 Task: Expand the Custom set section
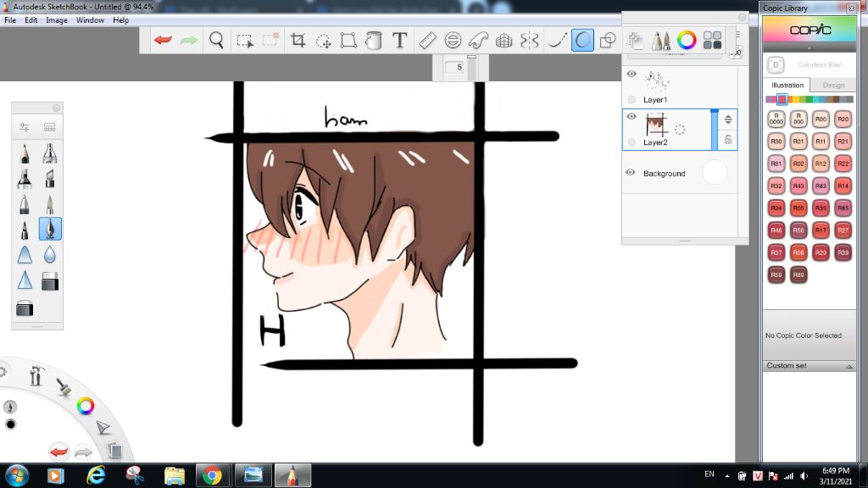[x=810, y=366]
